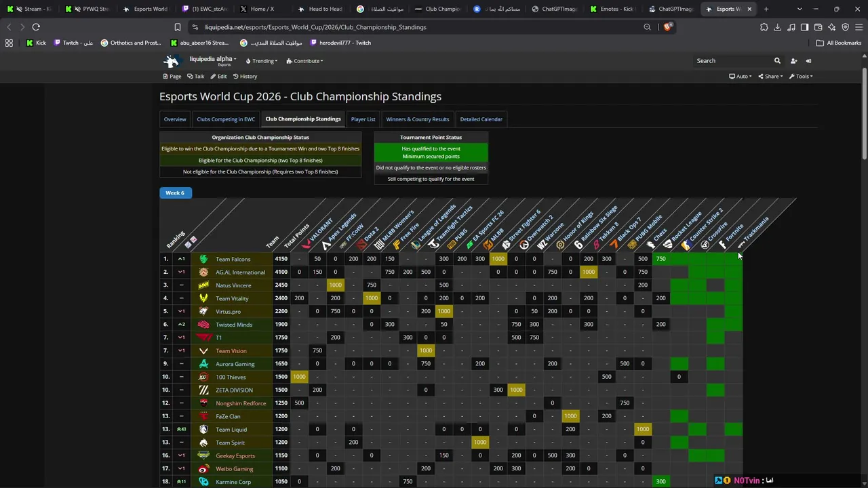
Task: Click the Twisted Minds logo
Action: point(203,325)
